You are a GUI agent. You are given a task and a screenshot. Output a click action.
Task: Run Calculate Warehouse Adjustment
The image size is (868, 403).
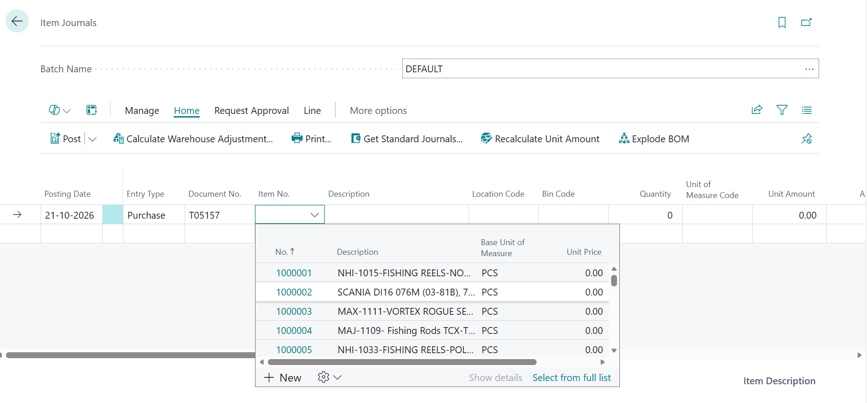[193, 139]
